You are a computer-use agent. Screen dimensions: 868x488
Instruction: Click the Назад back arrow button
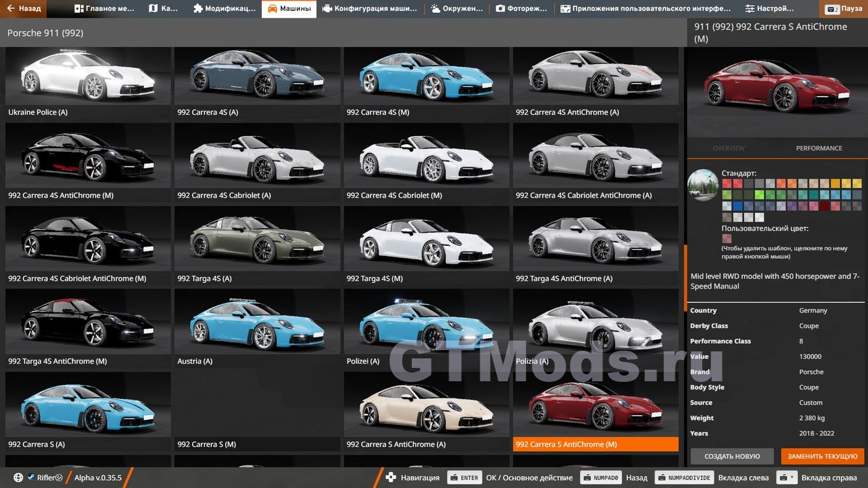point(24,9)
